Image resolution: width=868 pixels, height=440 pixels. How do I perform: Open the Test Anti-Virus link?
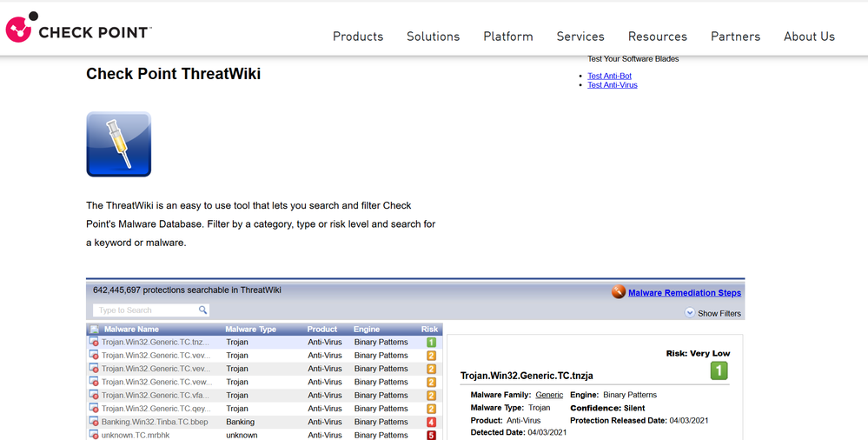613,85
